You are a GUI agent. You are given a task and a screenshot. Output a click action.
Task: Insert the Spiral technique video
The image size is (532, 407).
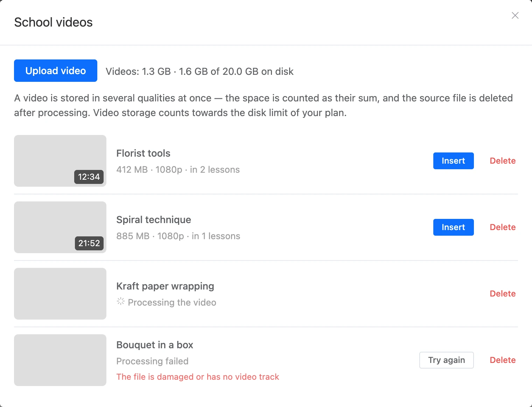coord(453,227)
